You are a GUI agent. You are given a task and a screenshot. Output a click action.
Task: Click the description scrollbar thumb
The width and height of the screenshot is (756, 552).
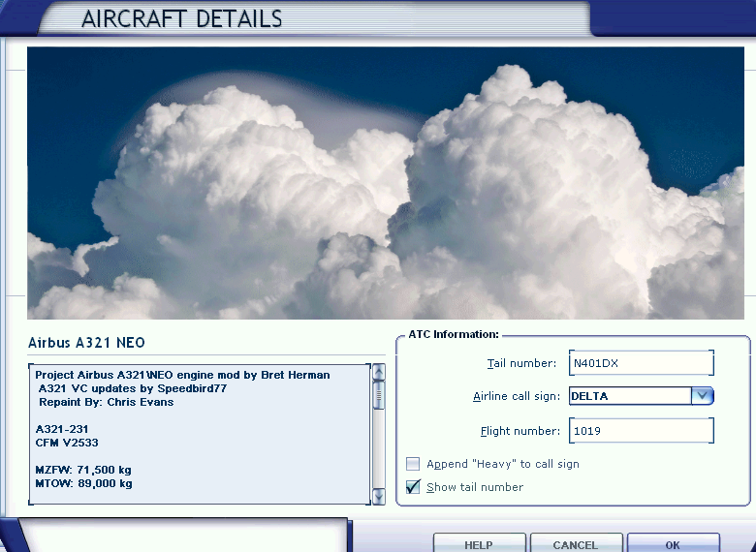(x=379, y=395)
